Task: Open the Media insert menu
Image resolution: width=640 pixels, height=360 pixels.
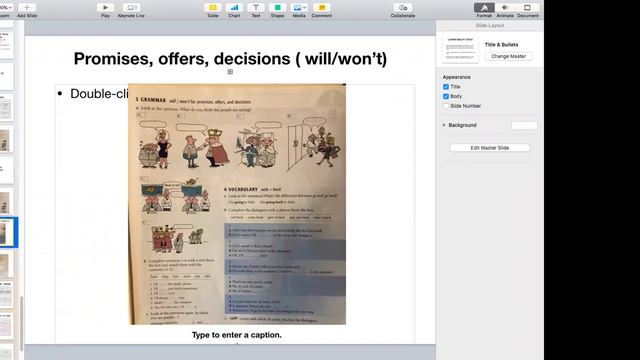Action: tap(299, 8)
